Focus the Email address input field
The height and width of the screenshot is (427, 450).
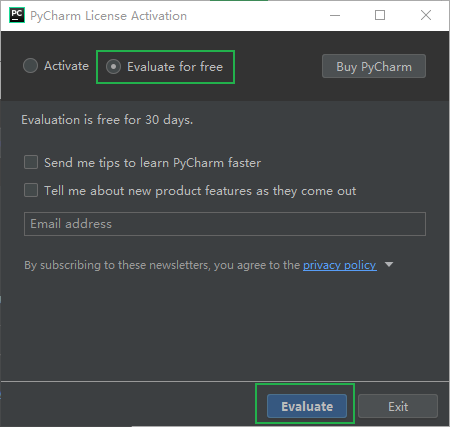pyautogui.click(x=225, y=224)
